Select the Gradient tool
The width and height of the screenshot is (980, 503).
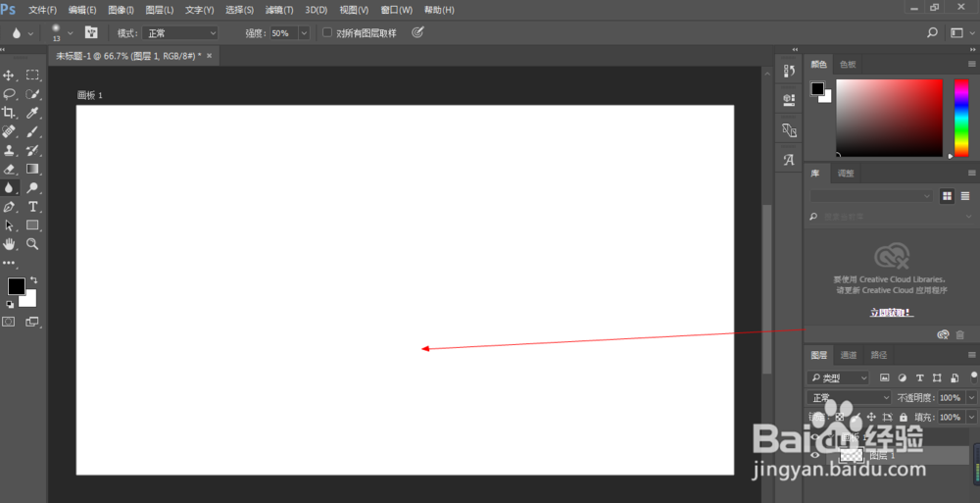pyautogui.click(x=32, y=169)
